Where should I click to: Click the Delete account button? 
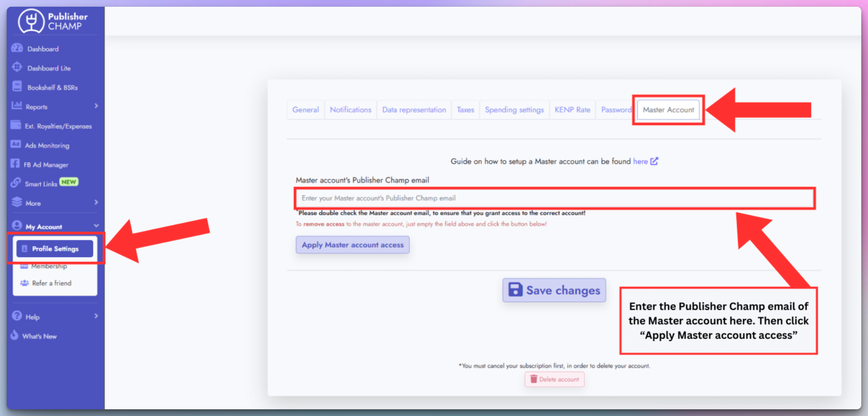554,379
